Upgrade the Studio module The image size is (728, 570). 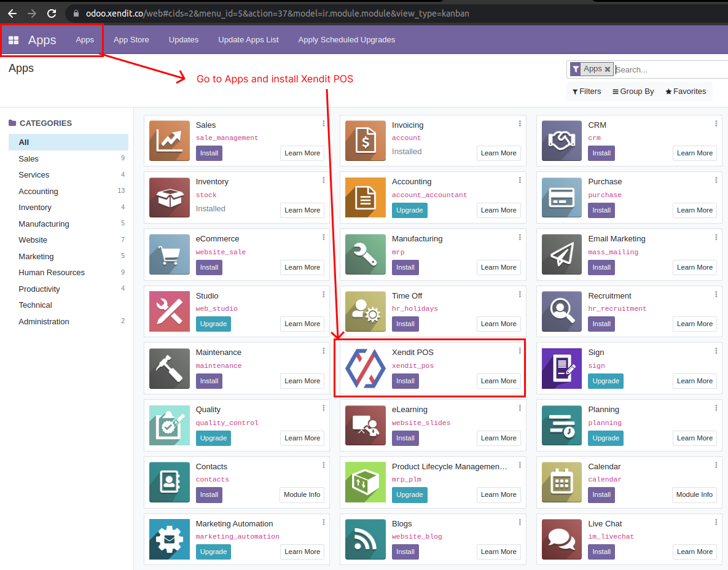(x=213, y=324)
